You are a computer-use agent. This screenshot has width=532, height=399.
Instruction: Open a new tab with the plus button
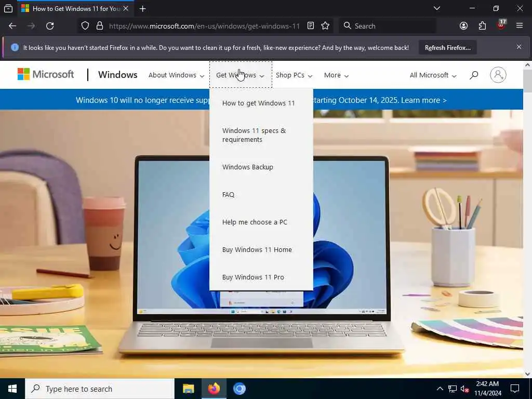(x=143, y=8)
